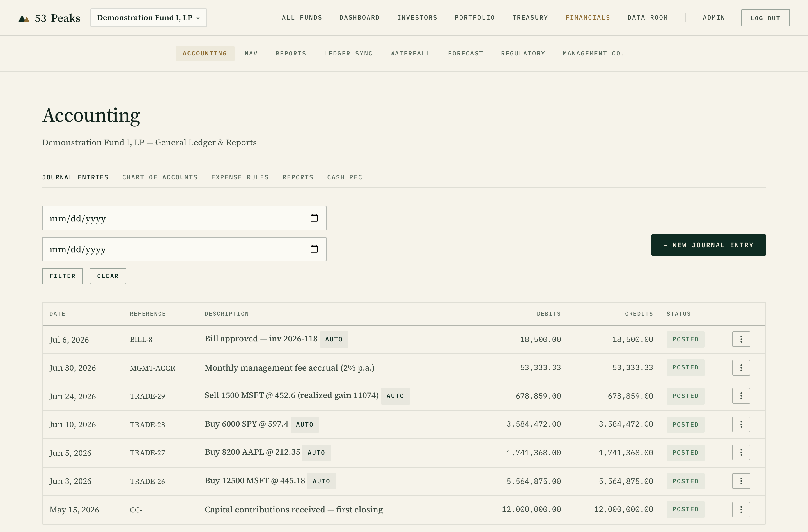The image size is (808, 532).
Task: Click the Filter button
Action: pyautogui.click(x=63, y=276)
